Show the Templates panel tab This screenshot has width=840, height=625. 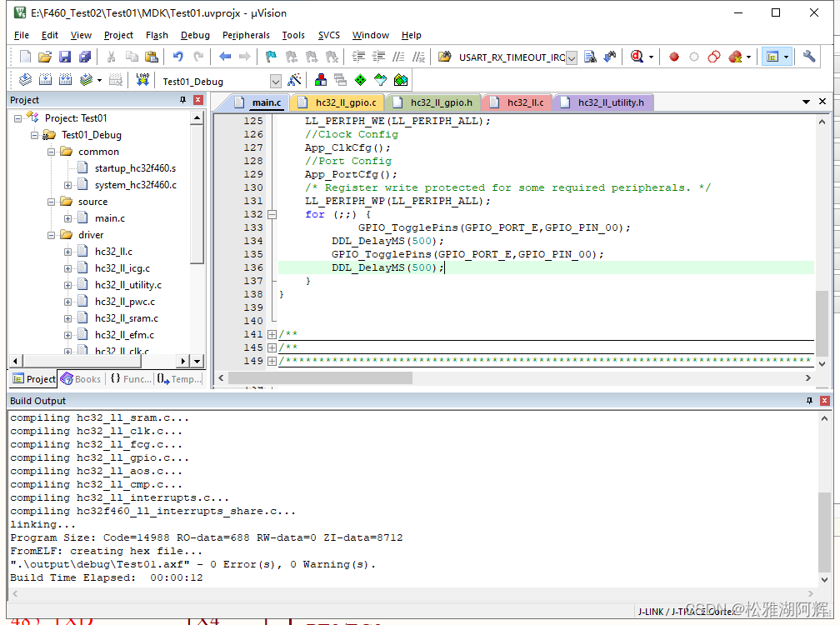coord(179,378)
